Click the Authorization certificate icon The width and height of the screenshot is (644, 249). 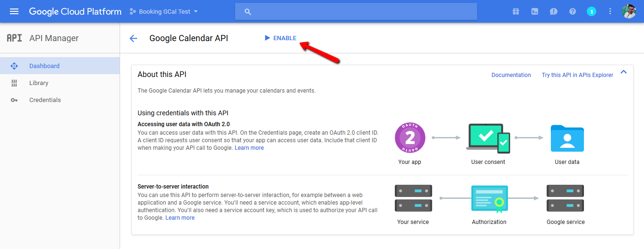(489, 199)
